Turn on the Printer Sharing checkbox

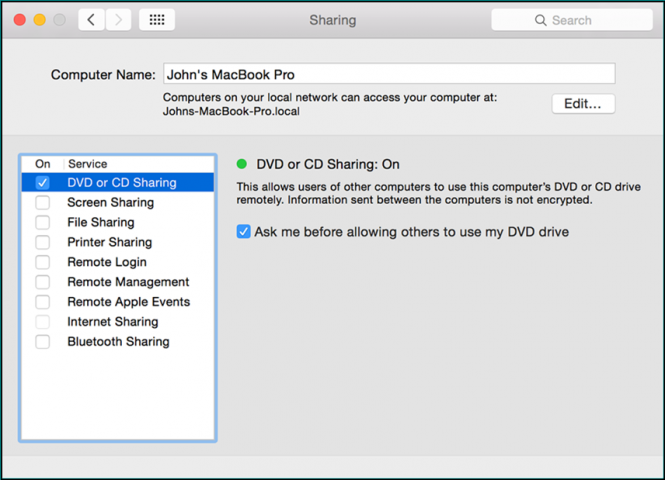coord(42,242)
